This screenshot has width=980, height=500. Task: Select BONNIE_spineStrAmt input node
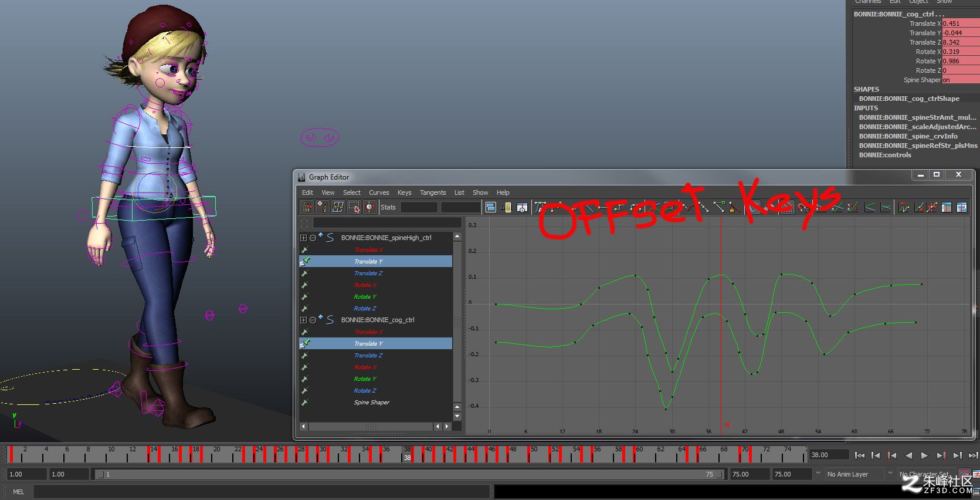[x=917, y=117]
